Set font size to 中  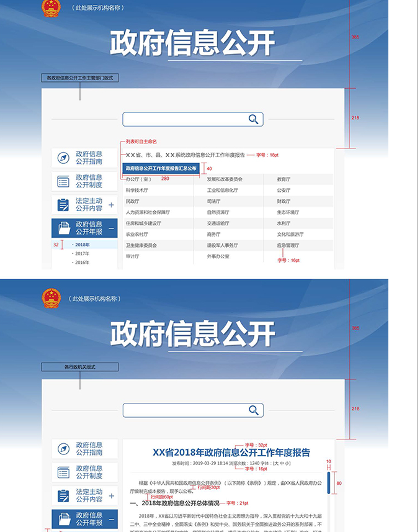pos(282,463)
